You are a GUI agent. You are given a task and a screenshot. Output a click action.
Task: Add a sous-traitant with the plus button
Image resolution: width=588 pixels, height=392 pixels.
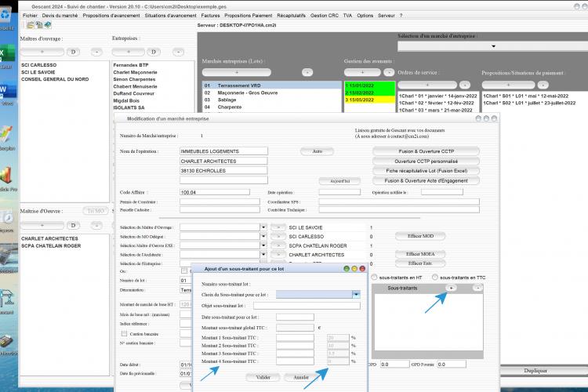451,288
